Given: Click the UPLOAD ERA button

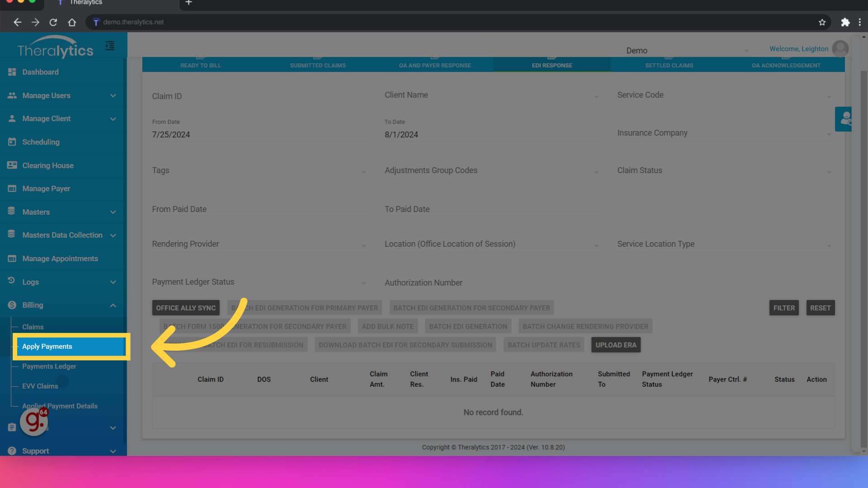Looking at the screenshot, I should (x=616, y=344).
